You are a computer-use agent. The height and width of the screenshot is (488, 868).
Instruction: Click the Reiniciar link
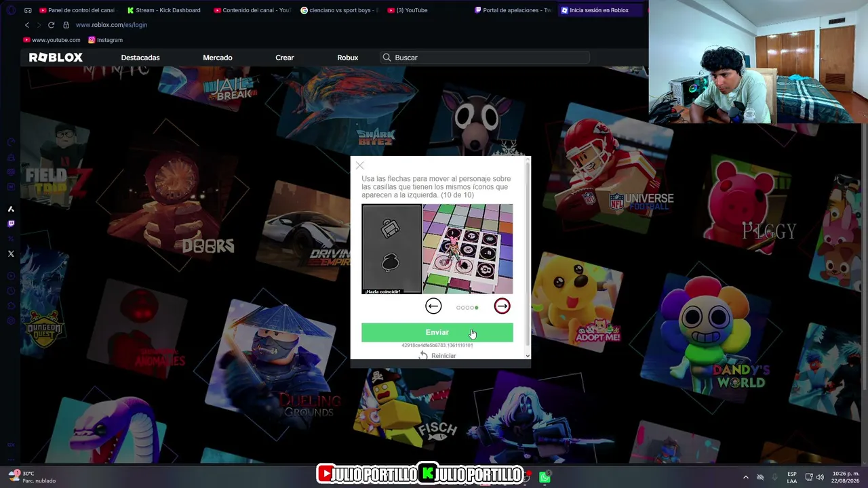tap(443, 356)
